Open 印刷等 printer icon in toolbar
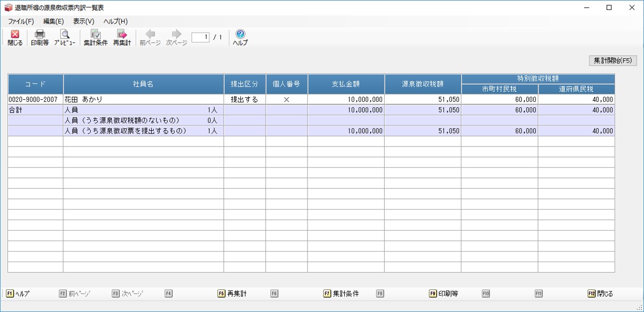The image size is (644, 312). coord(39,35)
